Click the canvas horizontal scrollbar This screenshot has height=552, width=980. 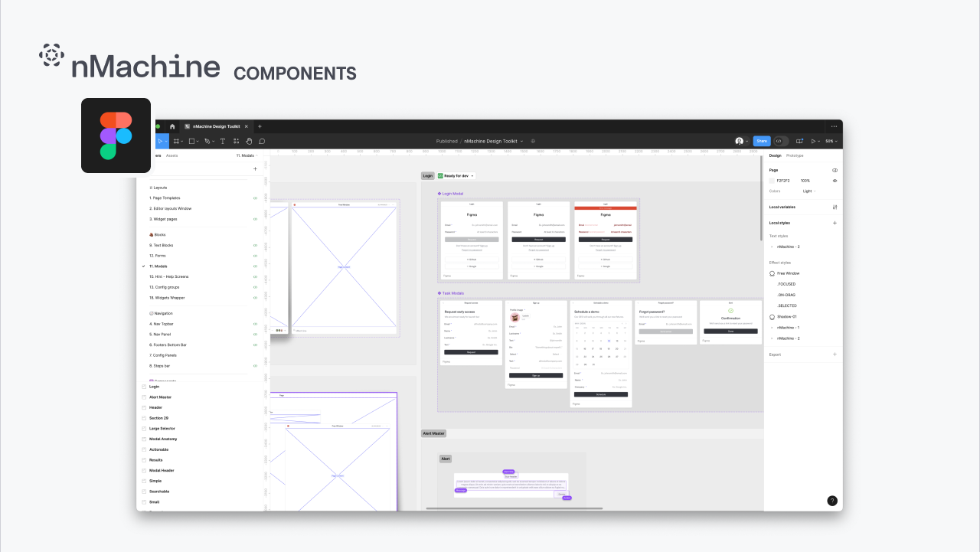pos(514,508)
